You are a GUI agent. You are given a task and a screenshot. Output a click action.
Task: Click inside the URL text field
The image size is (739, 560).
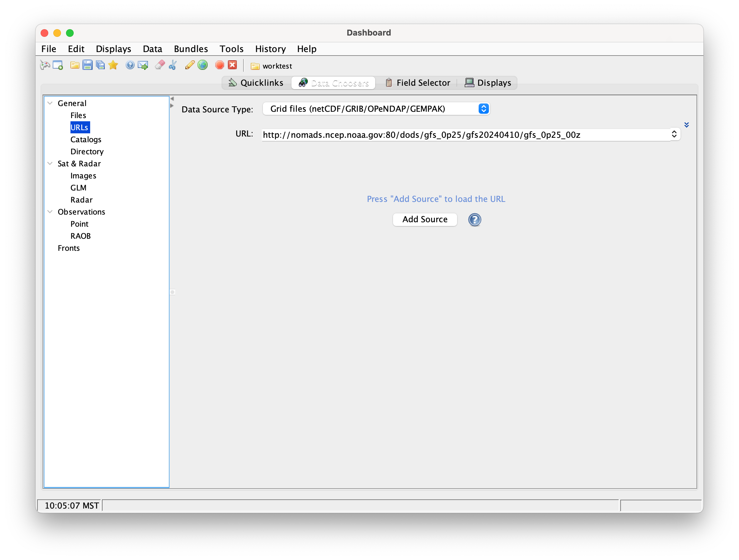click(x=434, y=135)
